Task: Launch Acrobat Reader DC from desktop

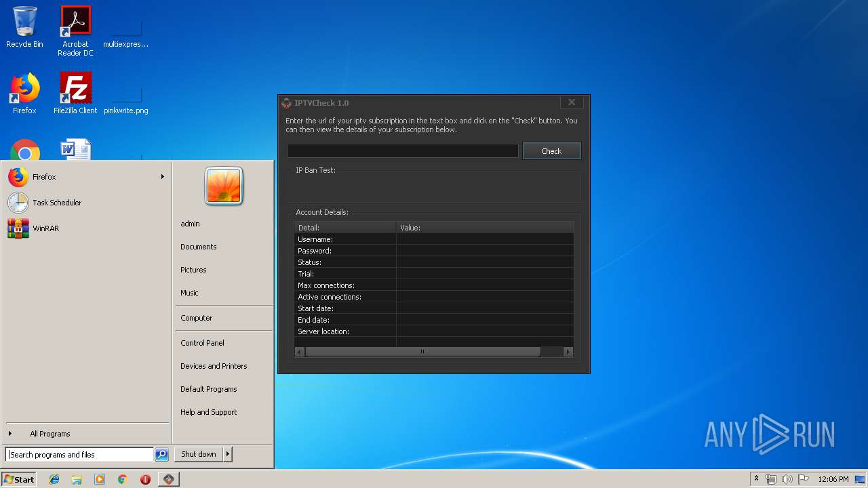Action: [75, 31]
